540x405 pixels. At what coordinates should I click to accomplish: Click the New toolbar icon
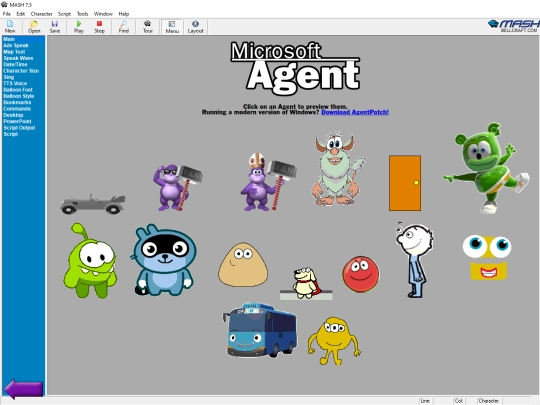[10, 27]
